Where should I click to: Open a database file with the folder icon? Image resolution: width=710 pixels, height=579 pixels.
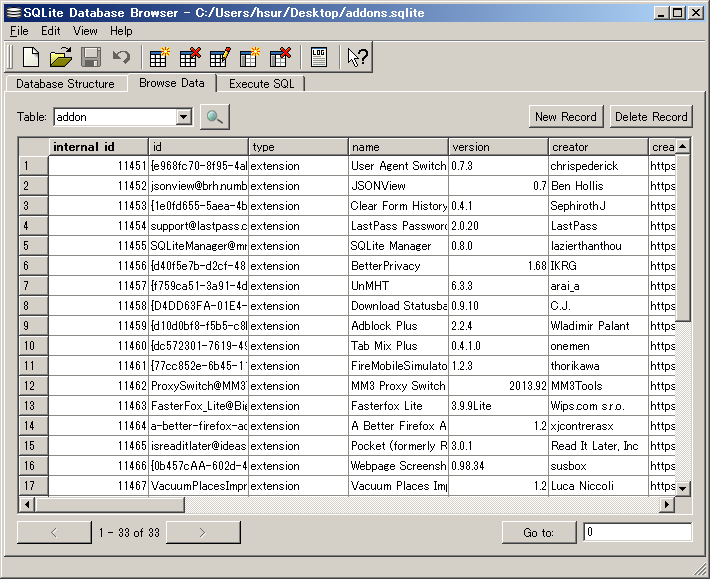(x=61, y=57)
